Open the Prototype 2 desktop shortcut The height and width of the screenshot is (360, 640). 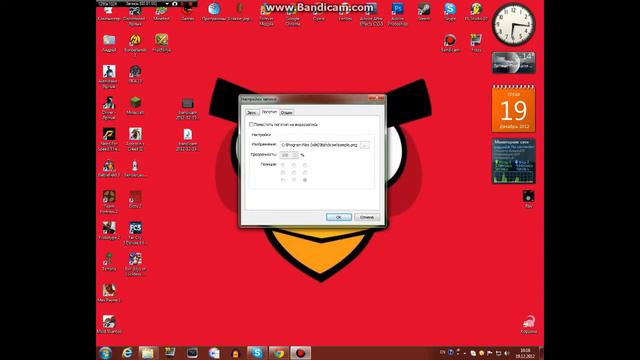pos(109,230)
